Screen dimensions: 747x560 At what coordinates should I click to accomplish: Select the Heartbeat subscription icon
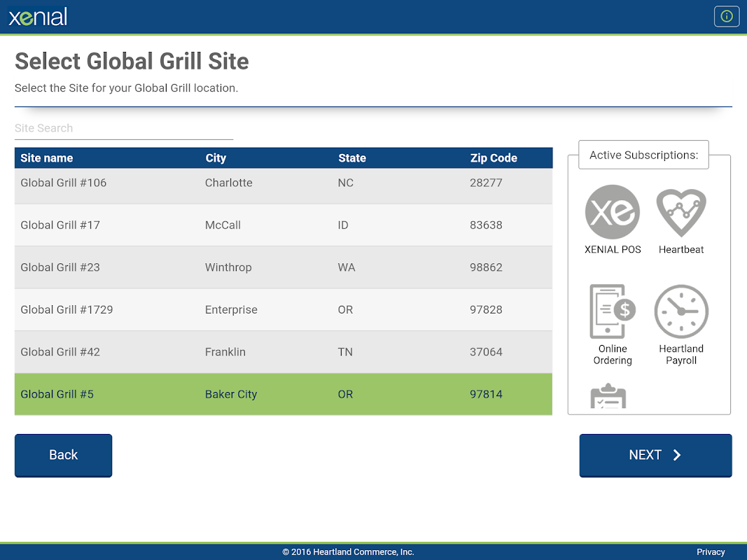681,213
